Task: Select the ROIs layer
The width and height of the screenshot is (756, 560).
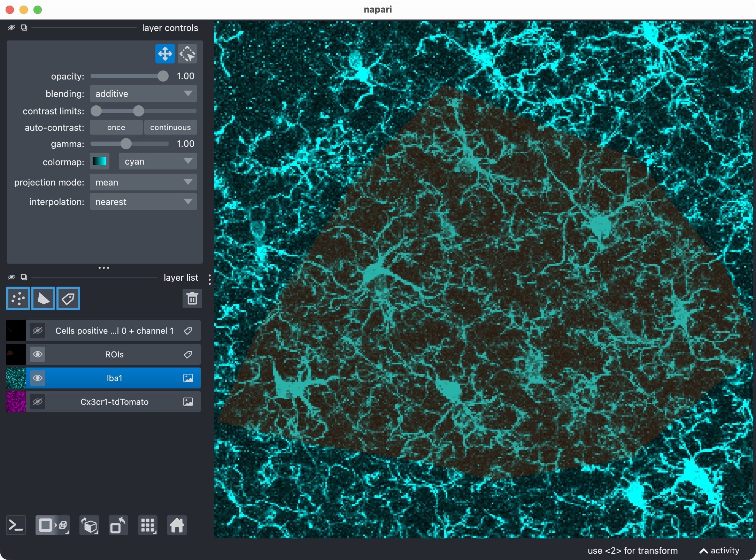Action: 103,354
